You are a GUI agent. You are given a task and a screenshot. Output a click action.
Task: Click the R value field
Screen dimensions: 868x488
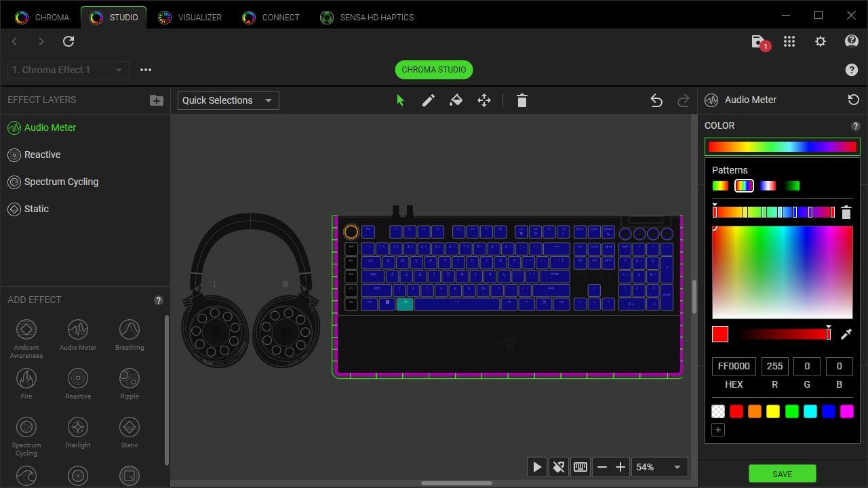pyautogui.click(x=774, y=366)
